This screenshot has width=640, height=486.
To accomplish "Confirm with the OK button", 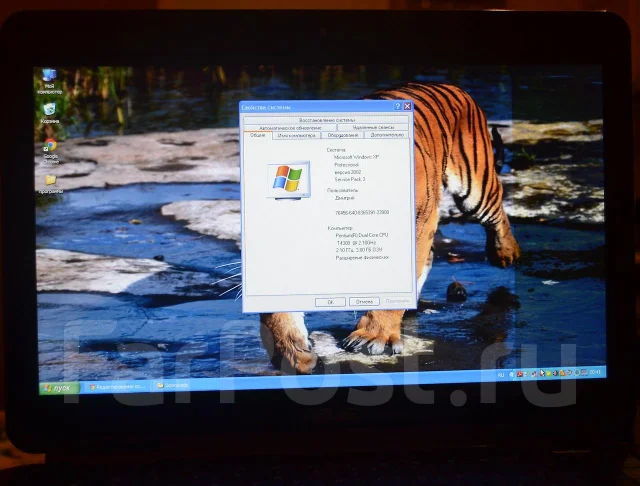I will [x=330, y=302].
